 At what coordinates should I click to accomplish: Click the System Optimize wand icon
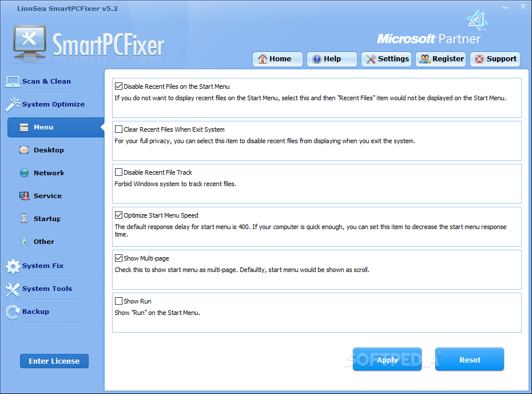(x=13, y=104)
